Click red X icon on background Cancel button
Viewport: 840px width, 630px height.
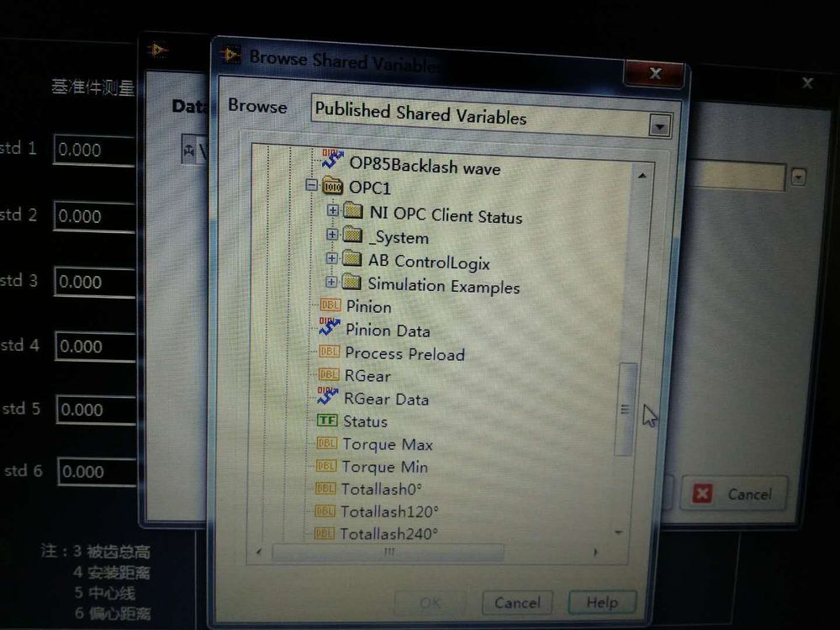click(702, 493)
